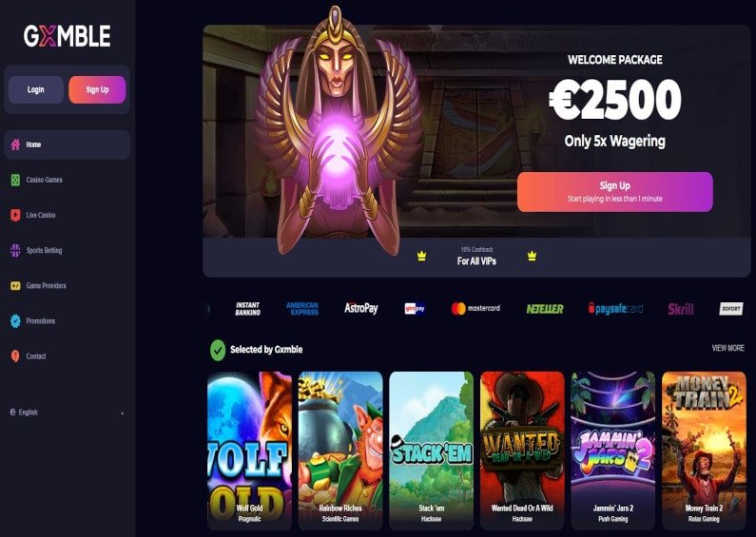Click the dropdown arrow next to English
The height and width of the screenshot is (537, 756).
click(x=122, y=413)
